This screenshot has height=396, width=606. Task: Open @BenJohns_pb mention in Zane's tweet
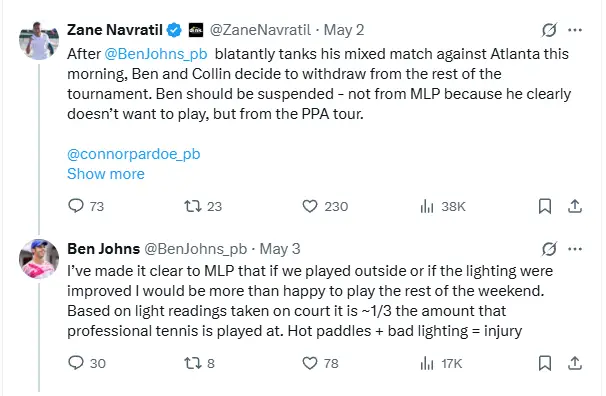coord(156,54)
